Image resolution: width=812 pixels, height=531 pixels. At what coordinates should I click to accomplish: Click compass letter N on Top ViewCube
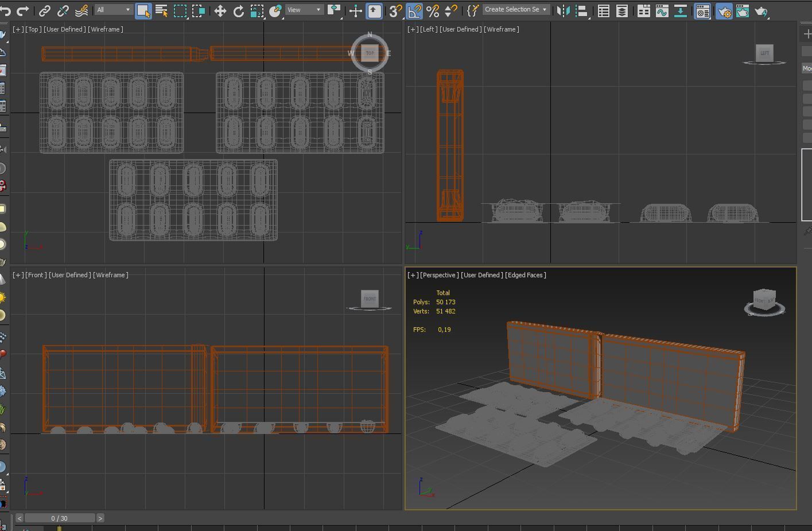(370, 35)
